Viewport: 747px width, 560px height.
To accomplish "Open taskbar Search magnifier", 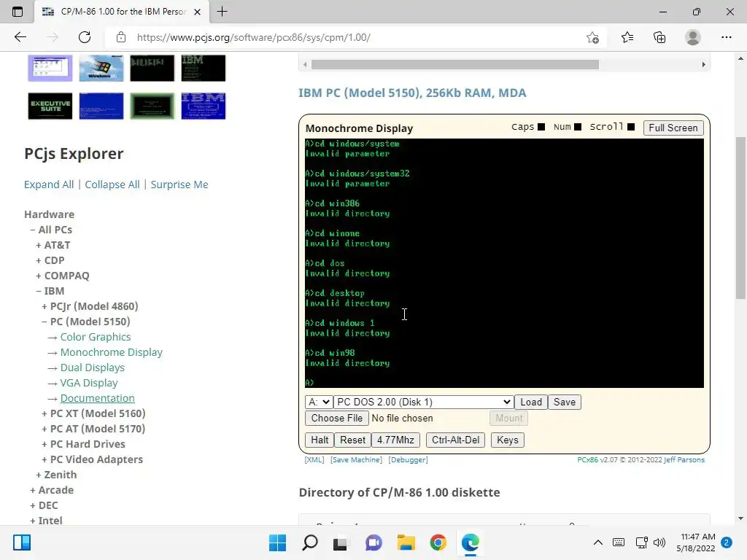I will click(x=309, y=542).
